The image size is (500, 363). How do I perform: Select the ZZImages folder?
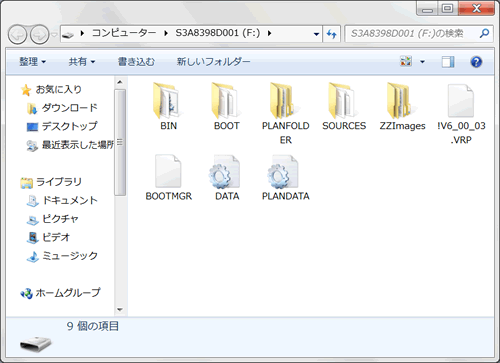click(x=402, y=107)
